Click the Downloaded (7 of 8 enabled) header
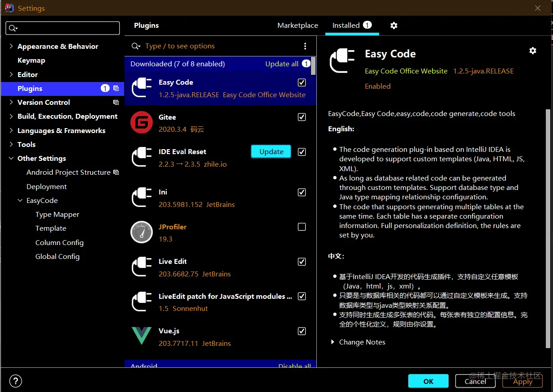Screen dimensions: 553x392 (x=177, y=64)
